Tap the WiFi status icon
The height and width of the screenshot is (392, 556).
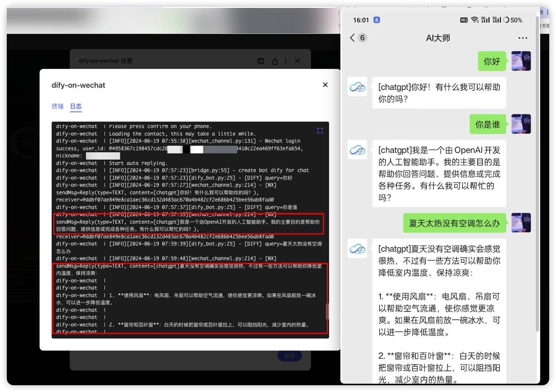[x=475, y=20]
